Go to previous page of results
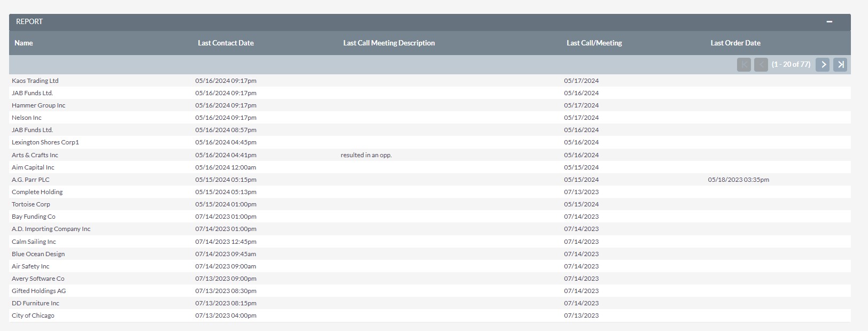The height and width of the screenshot is (331, 868). (761, 65)
